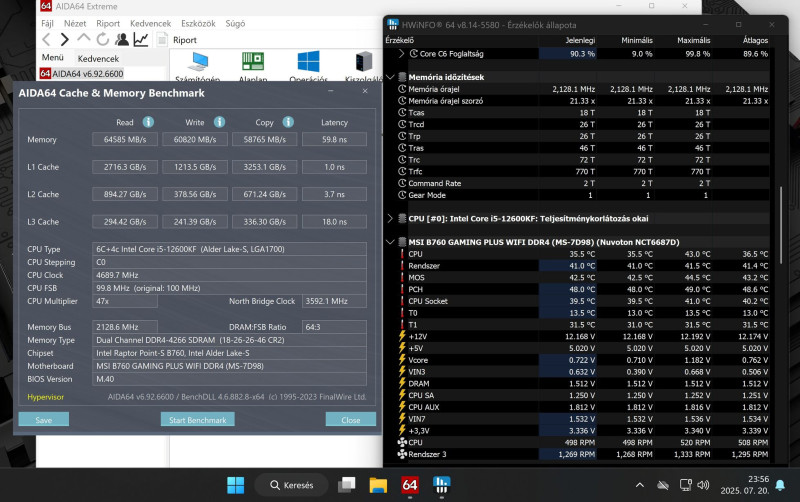Click AIDA64 refresh icon
This screenshot has width=800, height=502.
tap(103, 39)
